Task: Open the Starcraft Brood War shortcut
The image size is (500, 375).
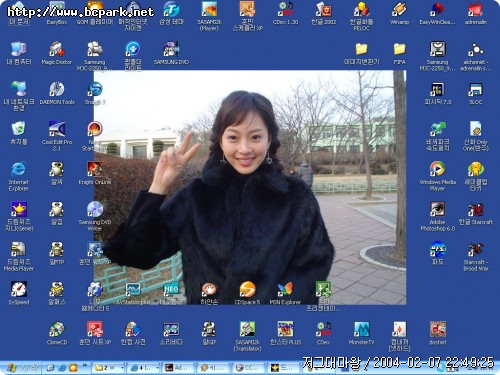Action: coord(476,256)
